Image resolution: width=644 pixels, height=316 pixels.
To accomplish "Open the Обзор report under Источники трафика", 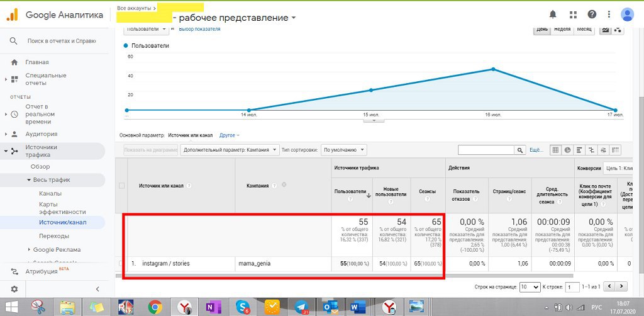I will [x=40, y=166].
